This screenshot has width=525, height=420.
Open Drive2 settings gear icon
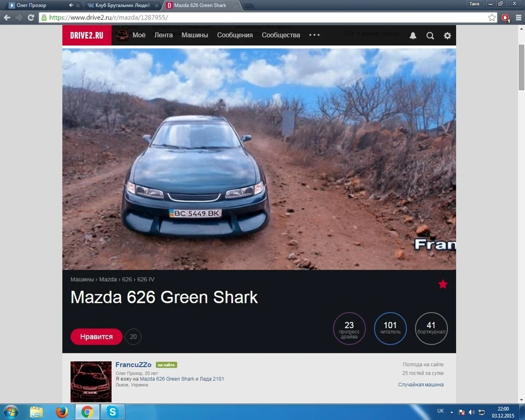[447, 36]
